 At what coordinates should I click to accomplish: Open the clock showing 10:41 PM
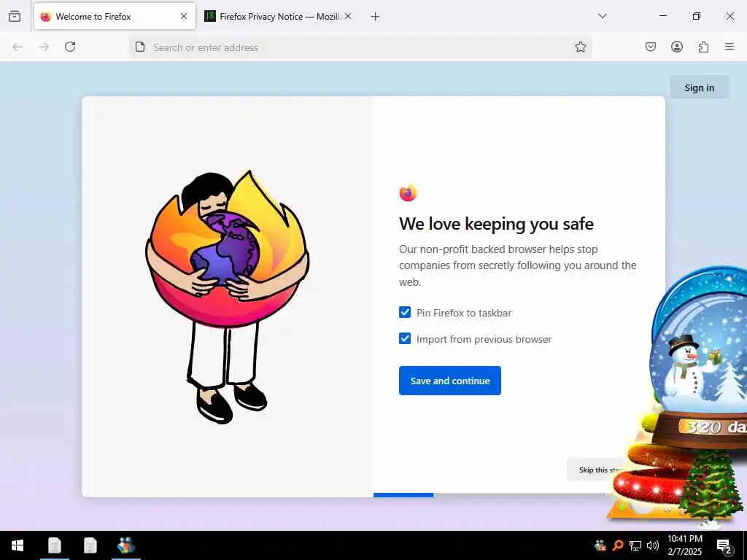(684, 545)
